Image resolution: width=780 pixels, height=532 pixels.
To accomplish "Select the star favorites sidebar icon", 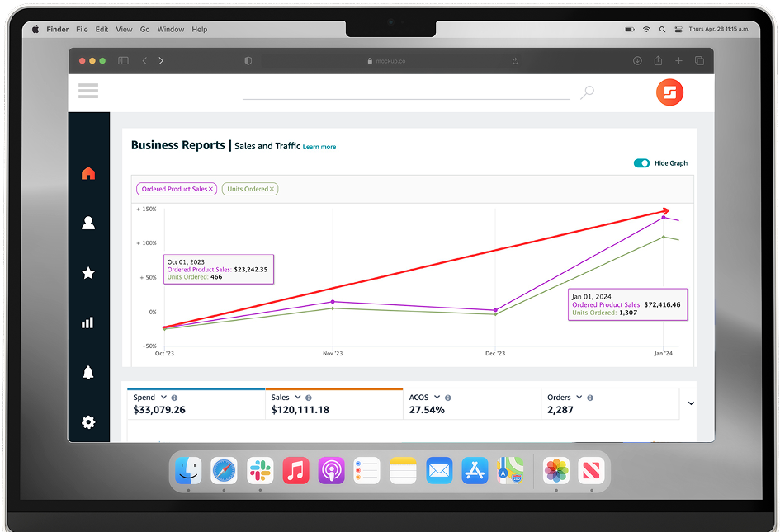I will (88, 273).
